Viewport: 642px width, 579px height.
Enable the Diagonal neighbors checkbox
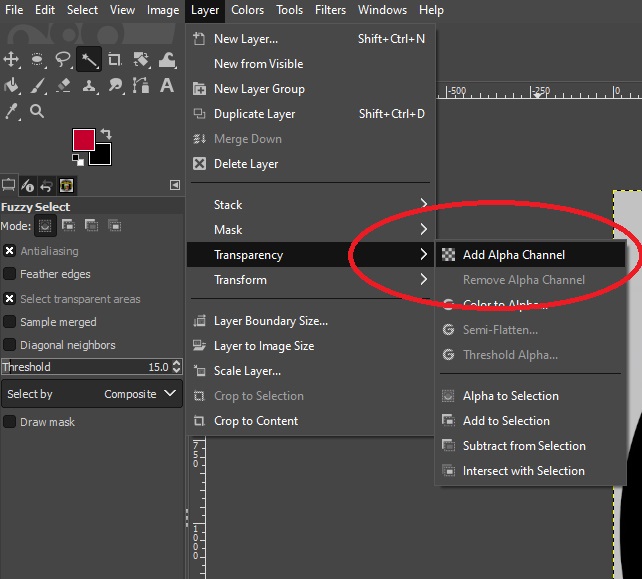click(x=9, y=344)
